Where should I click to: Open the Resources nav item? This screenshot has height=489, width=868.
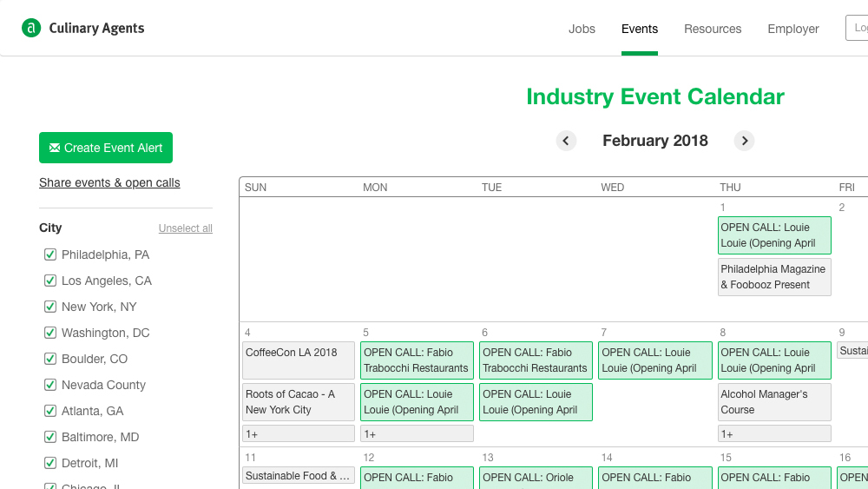tap(713, 29)
